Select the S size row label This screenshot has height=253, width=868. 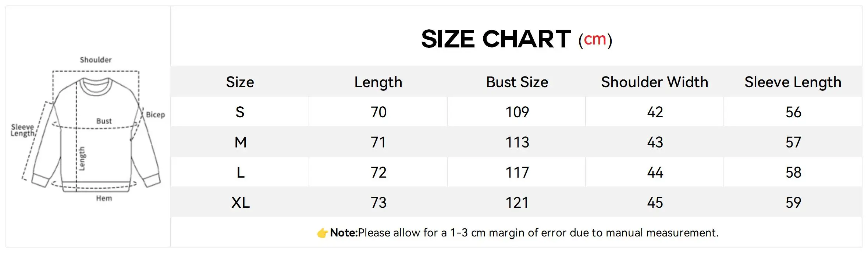click(x=240, y=112)
